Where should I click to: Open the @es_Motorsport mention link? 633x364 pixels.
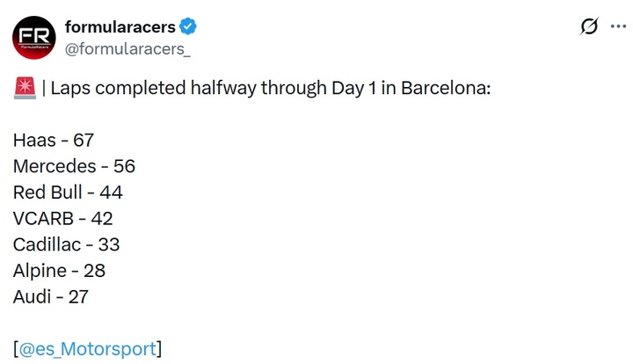click(x=87, y=349)
